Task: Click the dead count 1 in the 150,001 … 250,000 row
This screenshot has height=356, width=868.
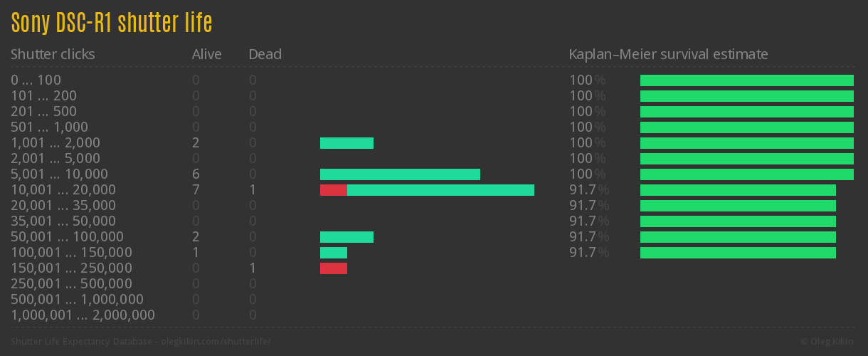Action: tap(253, 268)
